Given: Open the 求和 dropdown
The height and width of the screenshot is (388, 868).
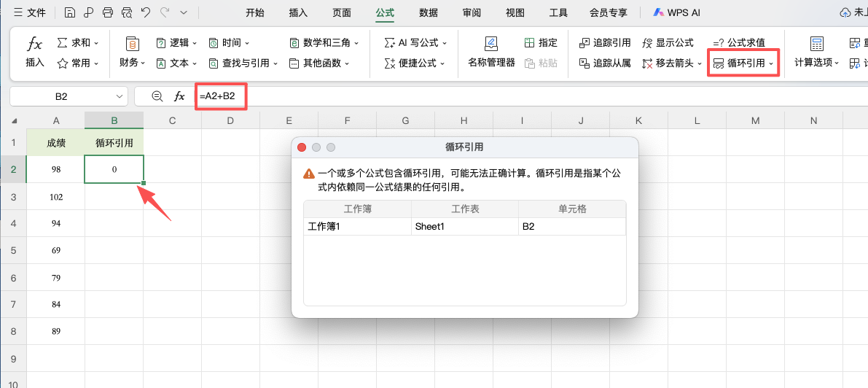Looking at the screenshot, I should click(x=78, y=43).
